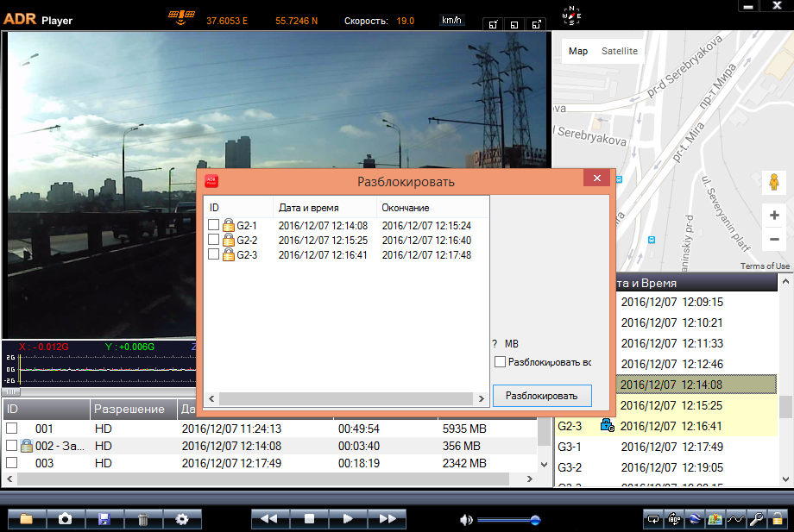Screen dimensions: 794x532
Task: Check the box for file G2-1
Action: (x=213, y=225)
